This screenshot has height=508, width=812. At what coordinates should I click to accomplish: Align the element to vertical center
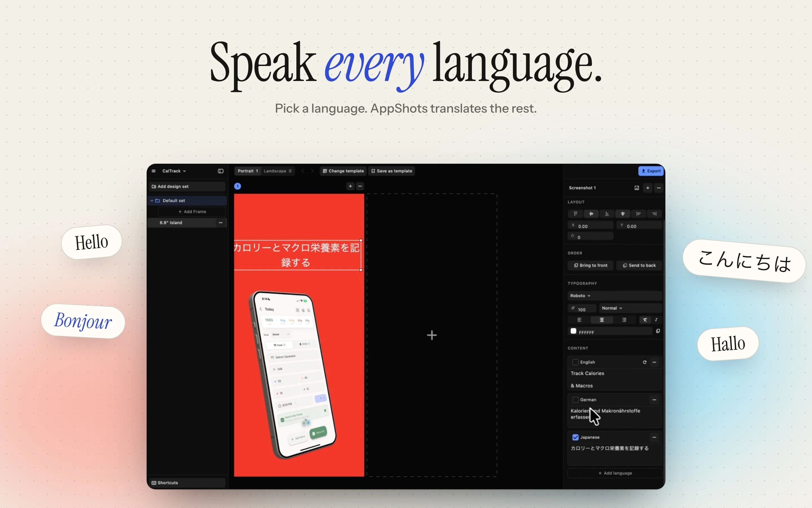point(591,214)
